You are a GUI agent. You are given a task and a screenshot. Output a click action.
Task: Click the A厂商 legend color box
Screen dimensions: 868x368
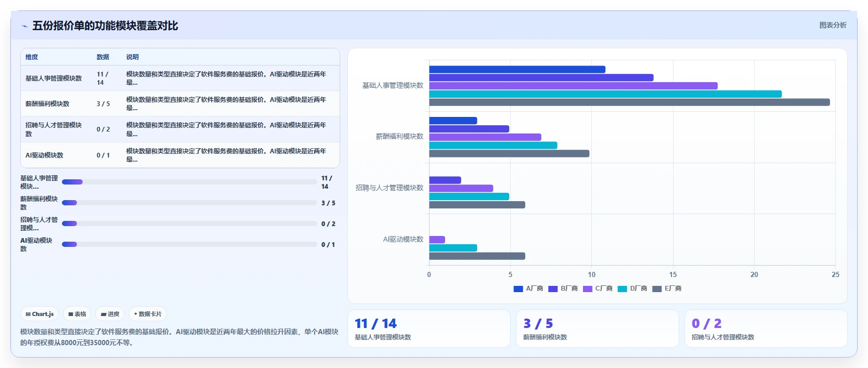pyautogui.click(x=518, y=289)
